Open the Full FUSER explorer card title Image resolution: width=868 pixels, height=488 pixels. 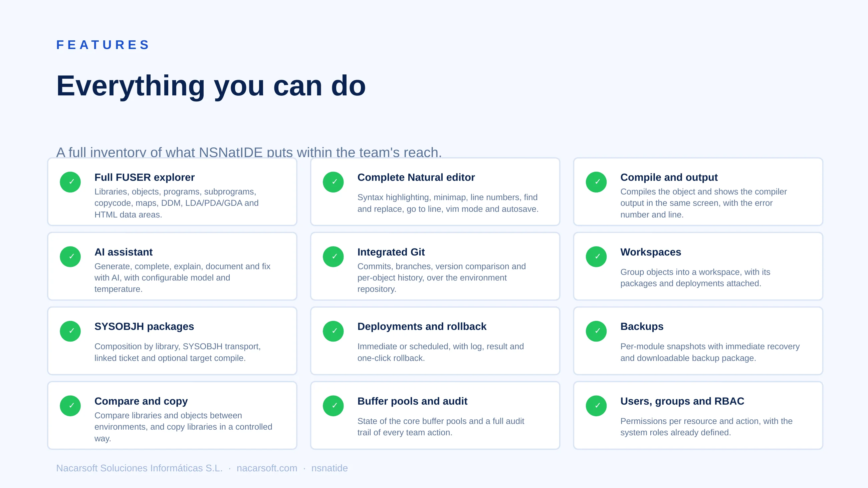tap(145, 177)
